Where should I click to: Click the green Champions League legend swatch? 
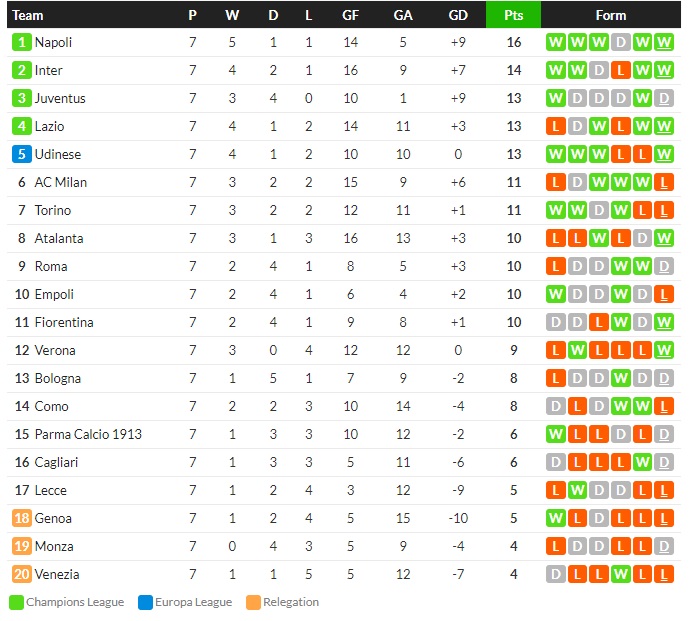pos(16,602)
